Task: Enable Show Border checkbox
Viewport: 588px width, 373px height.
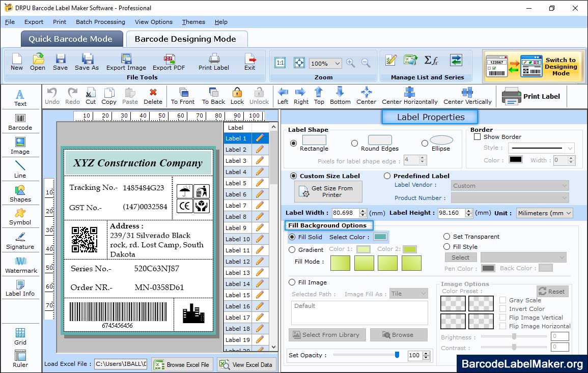Action: pyautogui.click(x=477, y=137)
